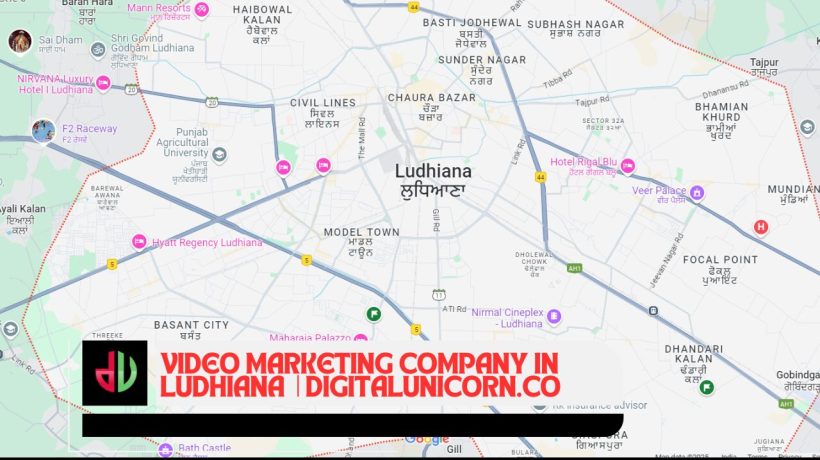The height and width of the screenshot is (460, 820).
Task: Click the Hyatt Regency Ludhiana label
Action: (x=207, y=243)
